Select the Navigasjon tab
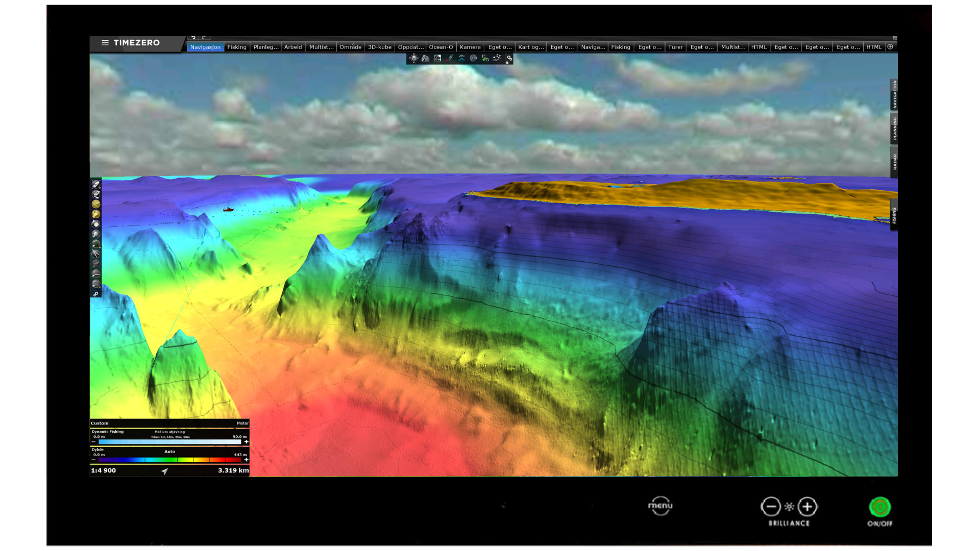The height and width of the screenshot is (551, 980). 205,47
